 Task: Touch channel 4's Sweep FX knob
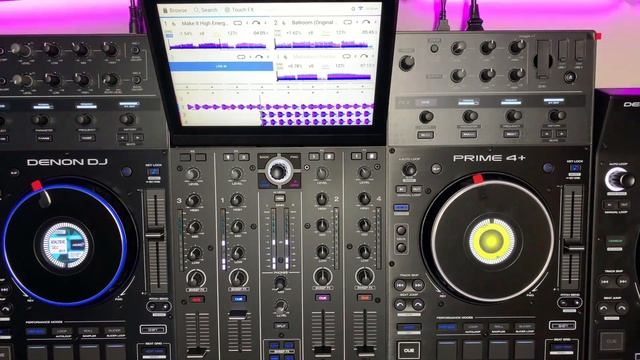pos(364,277)
